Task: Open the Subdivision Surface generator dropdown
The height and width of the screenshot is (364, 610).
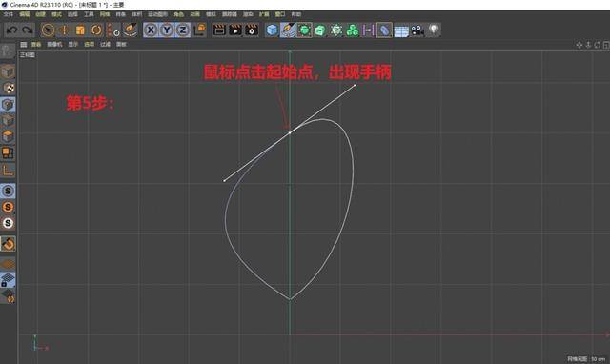Action: [304, 30]
